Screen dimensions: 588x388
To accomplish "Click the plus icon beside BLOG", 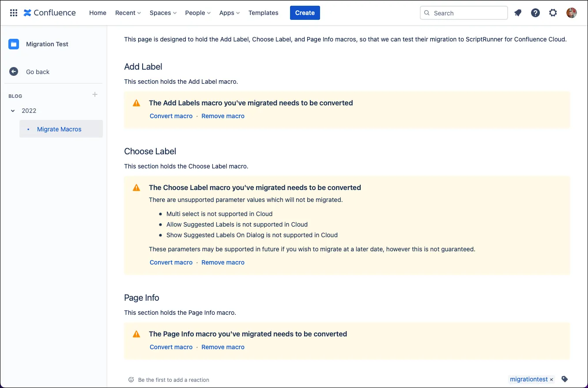I will [95, 94].
